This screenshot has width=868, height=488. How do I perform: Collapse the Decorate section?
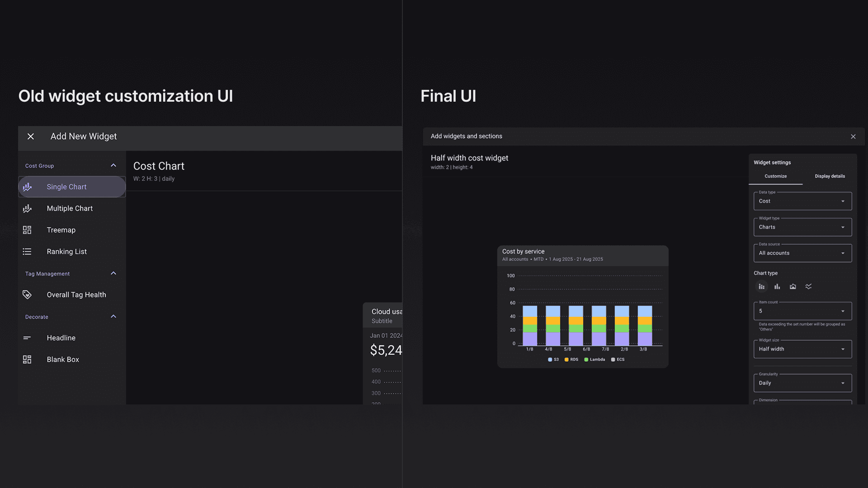point(113,316)
